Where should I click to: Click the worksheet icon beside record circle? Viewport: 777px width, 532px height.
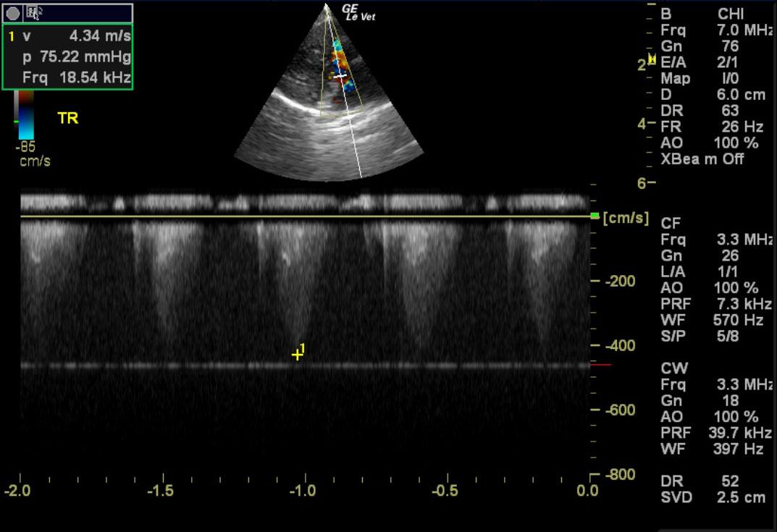(x=34, y=12)
